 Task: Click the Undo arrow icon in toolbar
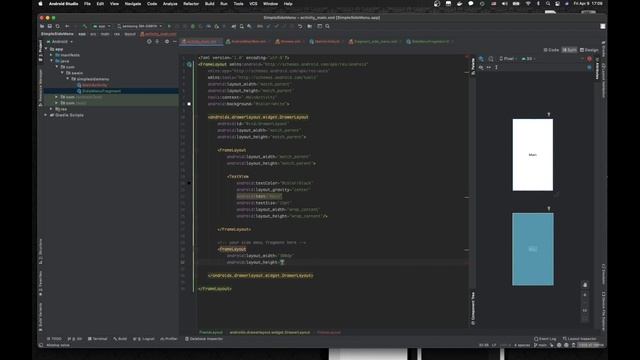coord(300,26)
